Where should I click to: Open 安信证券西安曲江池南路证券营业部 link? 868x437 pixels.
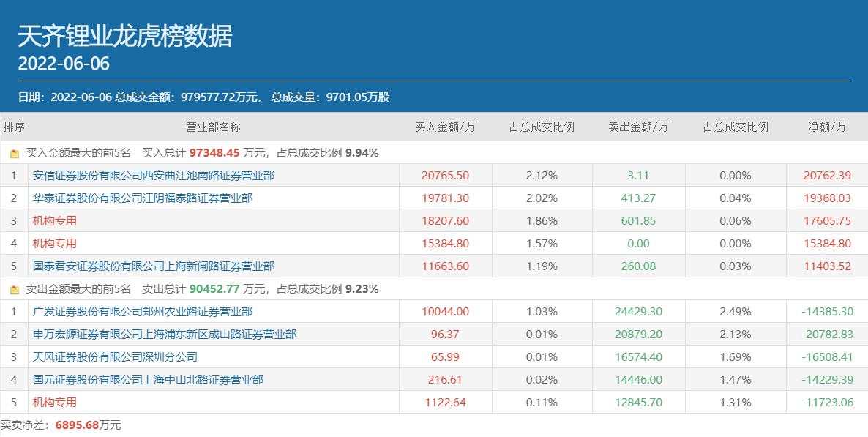tap(154, 176)
